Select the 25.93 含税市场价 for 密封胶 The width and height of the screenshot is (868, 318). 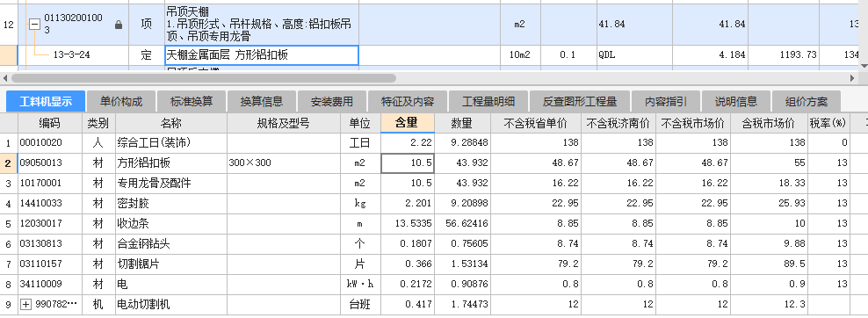point(769,204)
